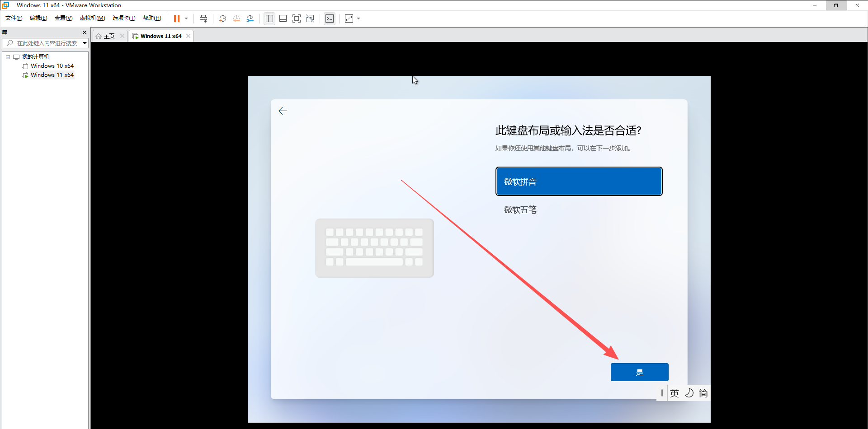Close the 主页 tab
868x429 pixels.
pos(122,36)
